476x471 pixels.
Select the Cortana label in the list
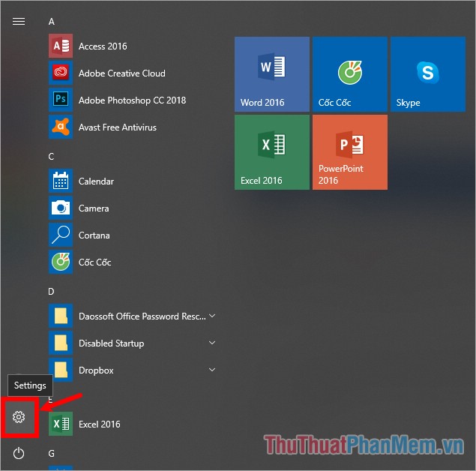click(94, 235)
